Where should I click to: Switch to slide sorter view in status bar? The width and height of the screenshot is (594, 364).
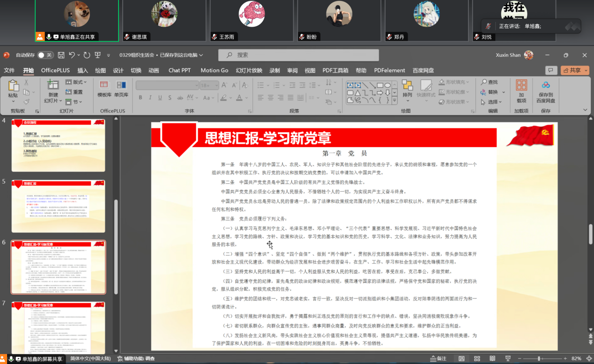click(x=476, y=358)
